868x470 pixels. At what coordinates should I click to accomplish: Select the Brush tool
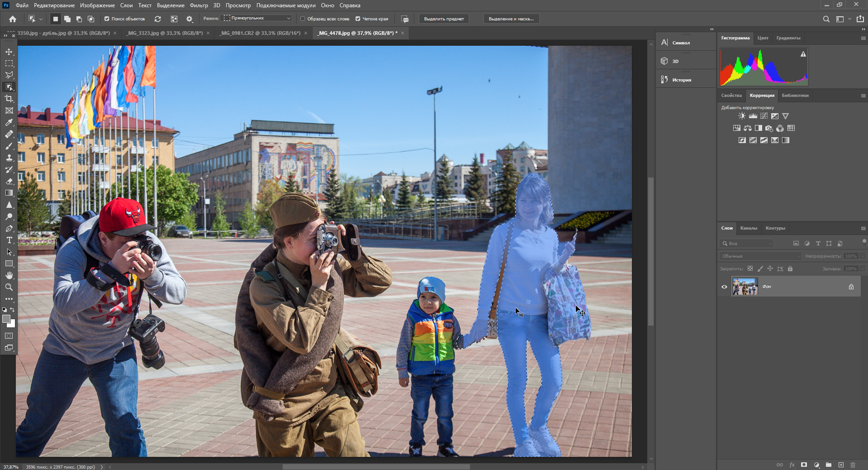9,146
